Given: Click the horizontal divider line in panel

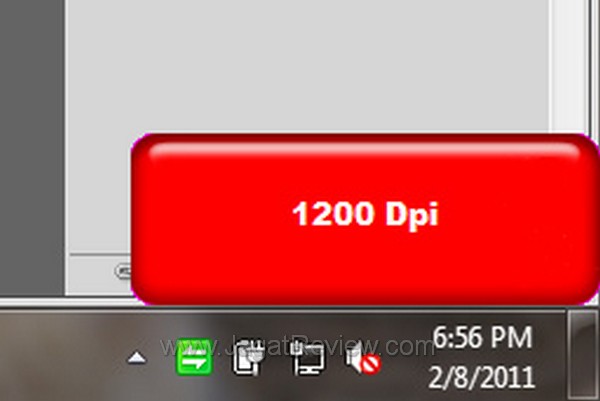Looking at the screenshot, I should (x=100, y=254).
